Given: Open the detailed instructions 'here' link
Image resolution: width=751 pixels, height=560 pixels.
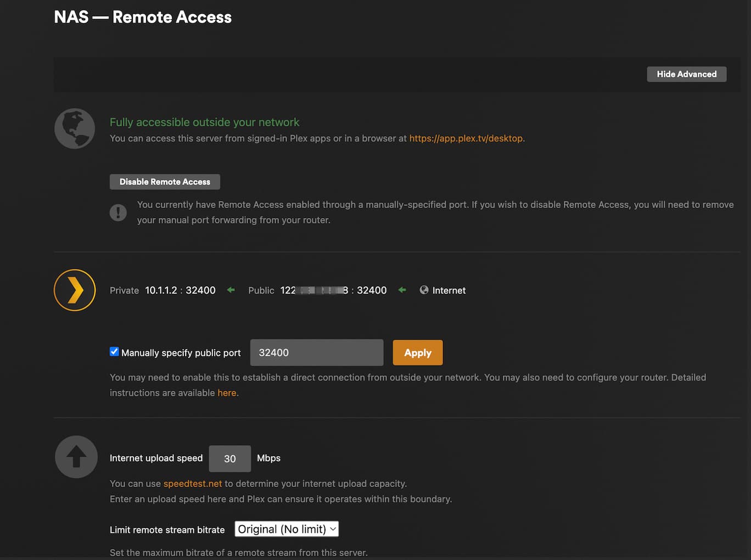Looking at the screenshot, I should [x=227, y=393].
